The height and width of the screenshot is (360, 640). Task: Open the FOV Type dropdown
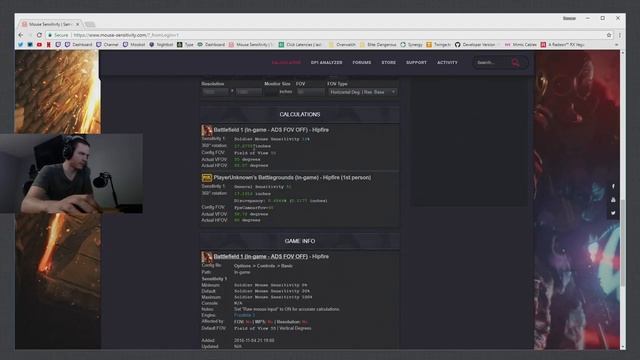(362, 92)
